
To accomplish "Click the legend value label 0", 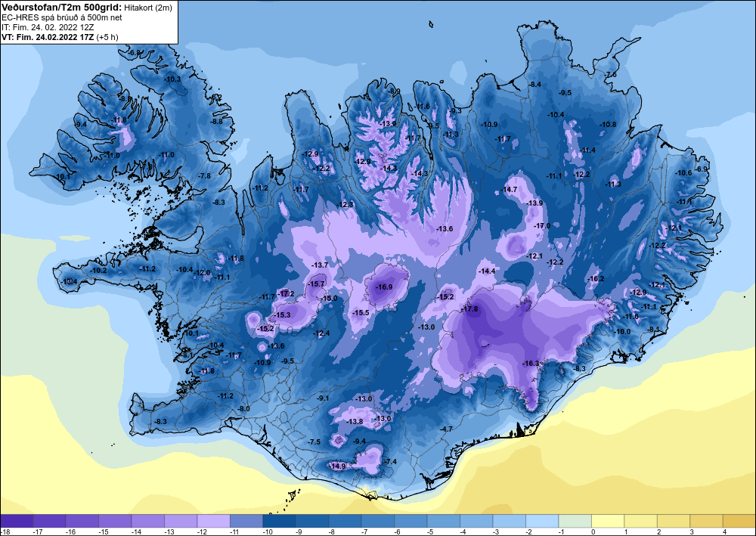I will click(593, 531).
